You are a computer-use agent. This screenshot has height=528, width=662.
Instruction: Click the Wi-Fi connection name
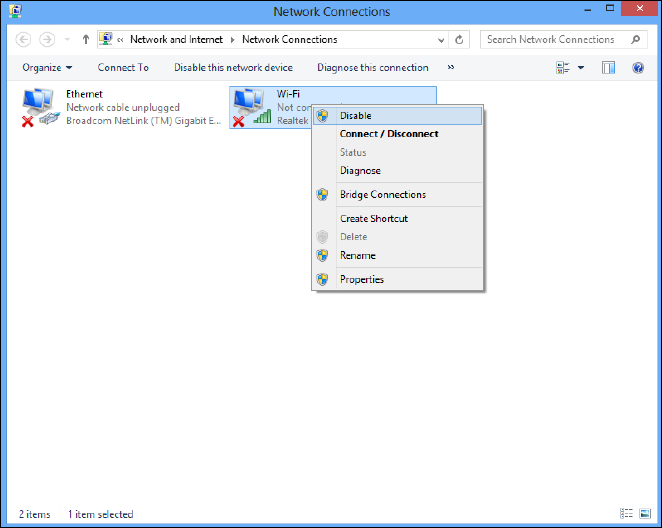pos(288,94)
